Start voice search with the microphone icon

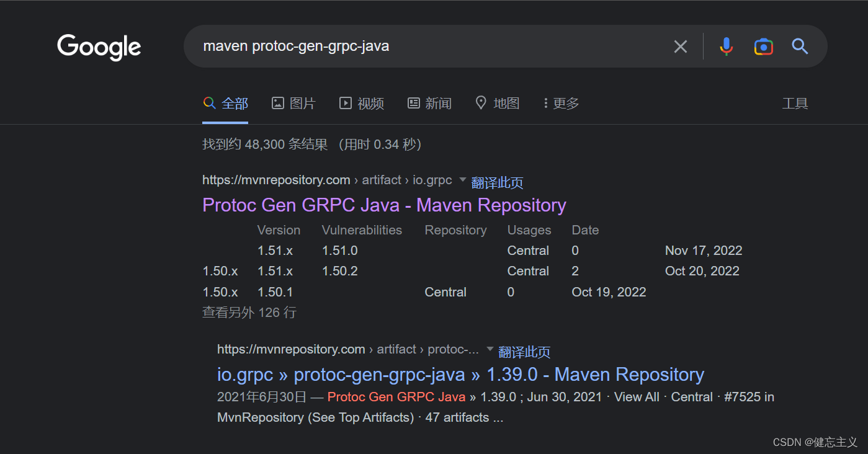click(x=726, y=47)
